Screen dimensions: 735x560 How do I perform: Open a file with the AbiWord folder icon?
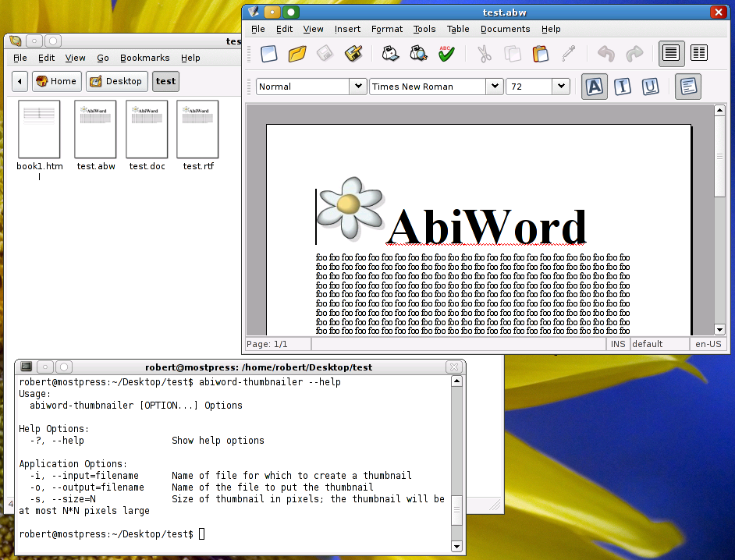[x=297, y=53]
